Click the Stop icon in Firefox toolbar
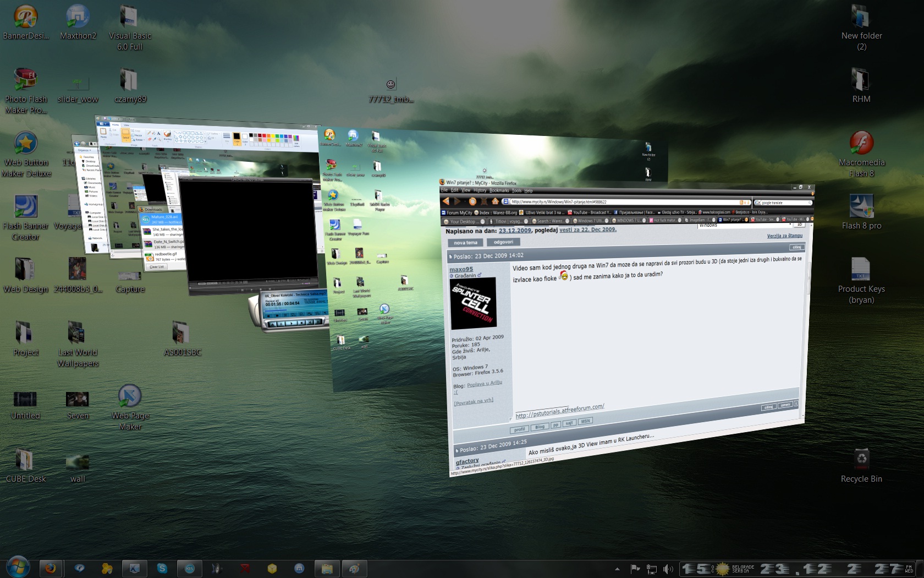Screen dimensions: 924x578 click(484, 201)
